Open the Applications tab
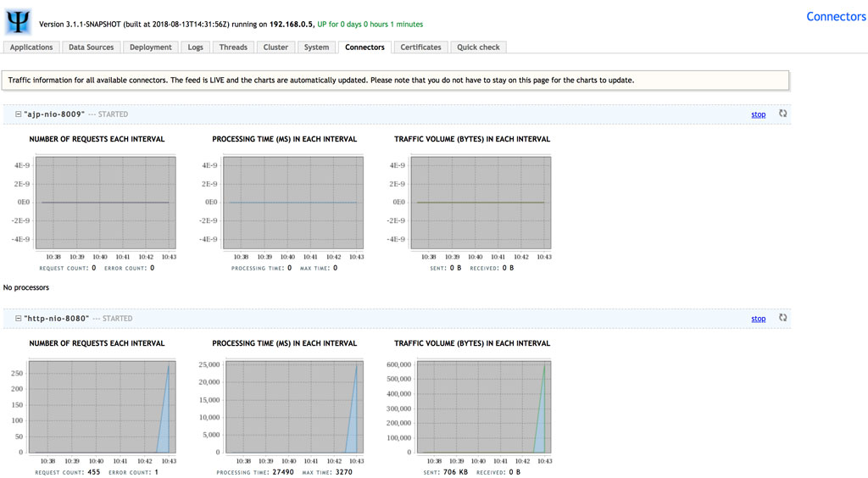Screen dimensions: 868x478 (31, 47)
